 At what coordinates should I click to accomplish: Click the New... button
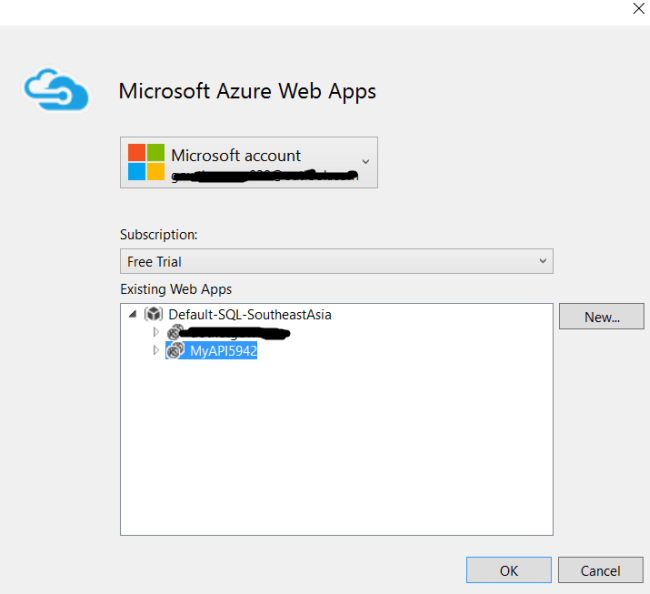[x=601, y=317]
